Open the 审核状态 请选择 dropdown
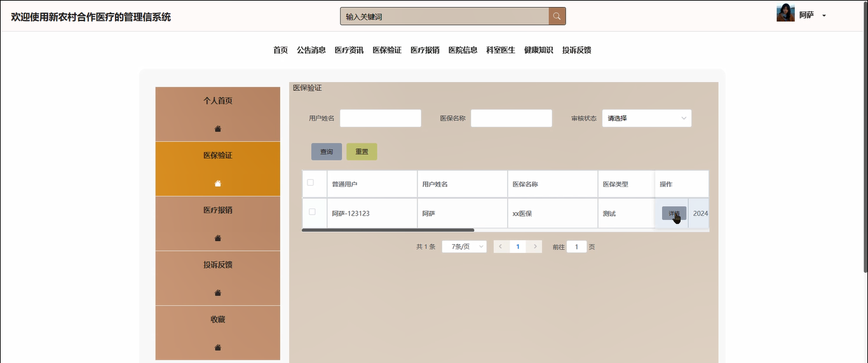The width and height of the screenshot is (868, 363). (x=647, y=118)
